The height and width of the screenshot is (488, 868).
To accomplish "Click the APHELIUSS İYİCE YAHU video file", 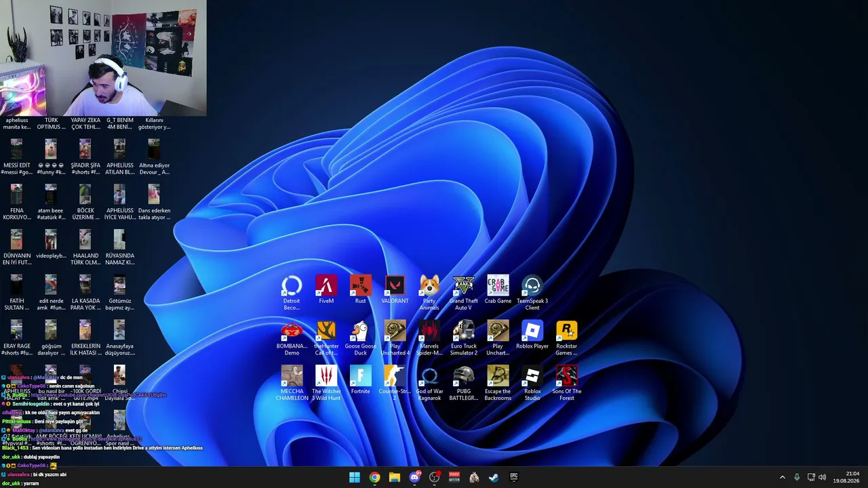I will tap(119, 203).
